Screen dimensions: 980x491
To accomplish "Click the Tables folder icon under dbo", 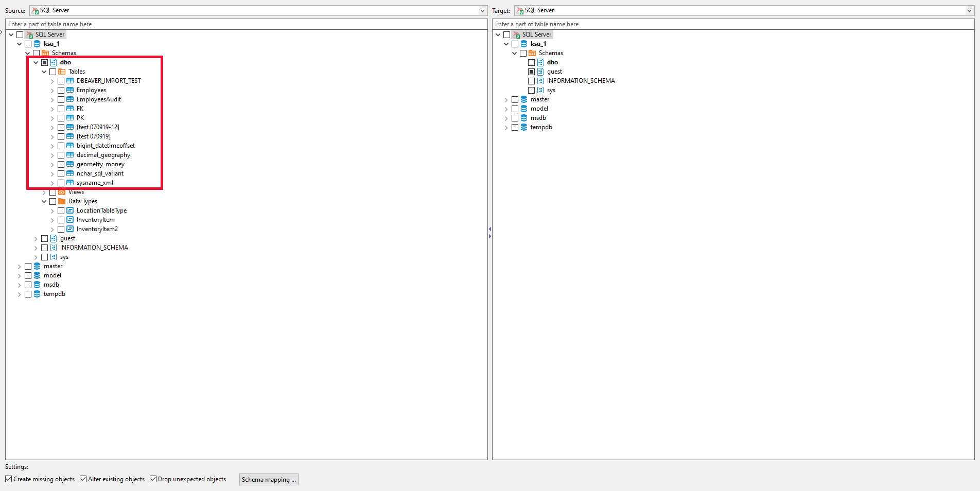I will coord(61,72).
